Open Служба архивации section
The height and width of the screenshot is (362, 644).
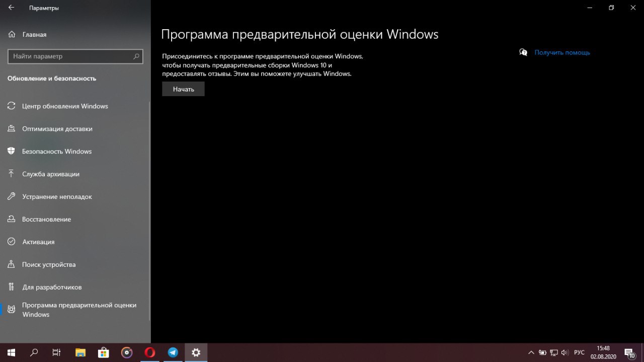75,174
